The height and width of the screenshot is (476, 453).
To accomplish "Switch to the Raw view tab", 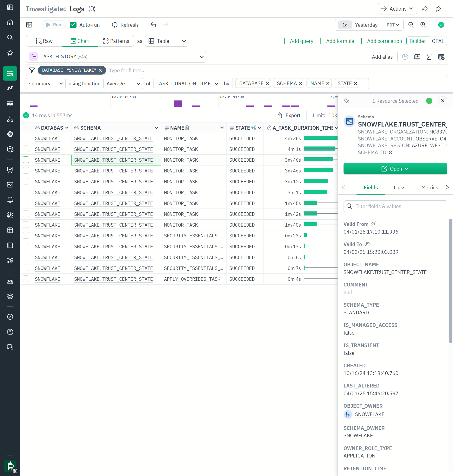I will point(44,41).
